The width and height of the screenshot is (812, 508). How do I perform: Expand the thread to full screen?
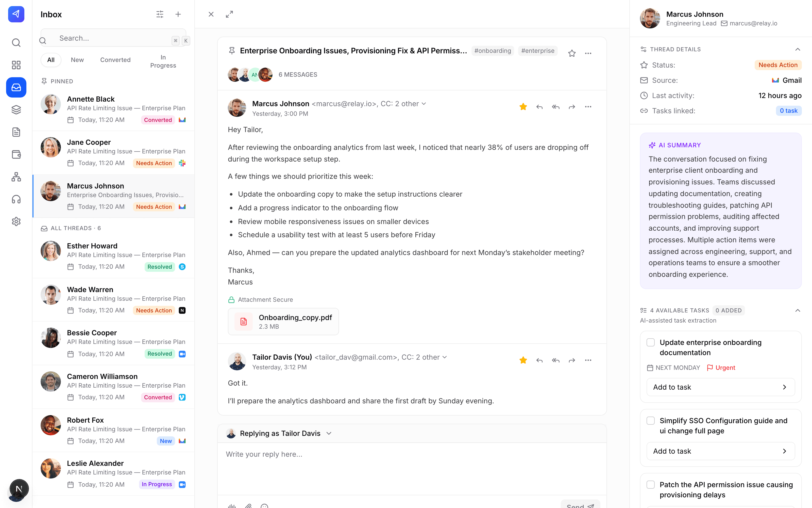pyautogui.click(x=229, y=14)
